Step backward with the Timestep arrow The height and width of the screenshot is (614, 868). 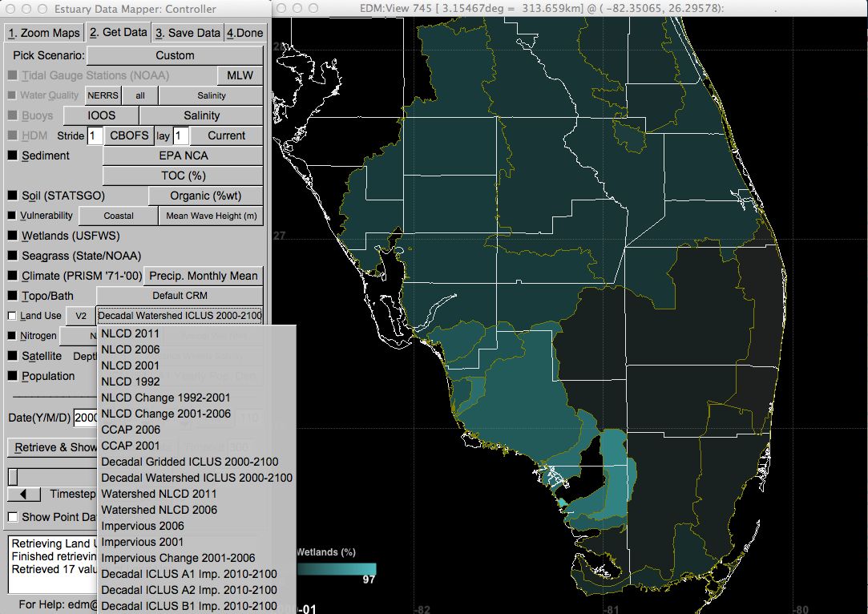tap(22, 494)
